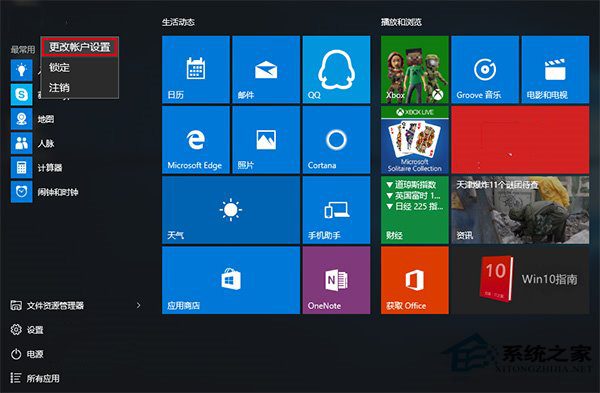Open the 日历 calendar tile
Screen dimensions: 600x393
coord(196,70)
